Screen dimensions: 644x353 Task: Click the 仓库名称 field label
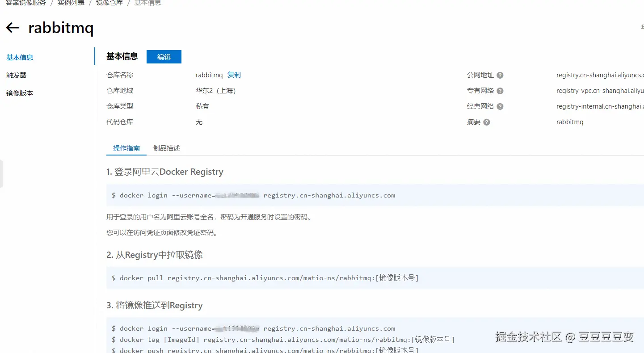[120, 75]
